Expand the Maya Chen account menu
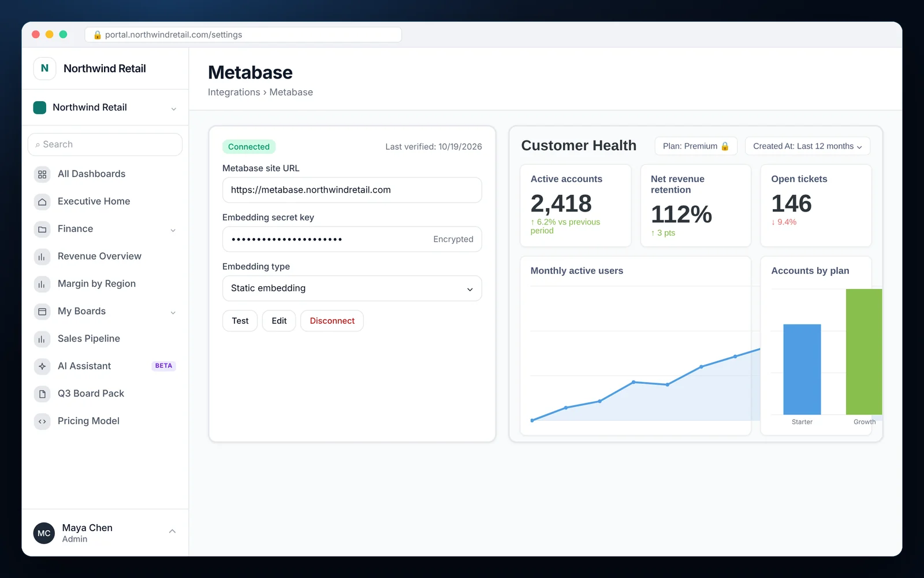 tap(172, 531)
